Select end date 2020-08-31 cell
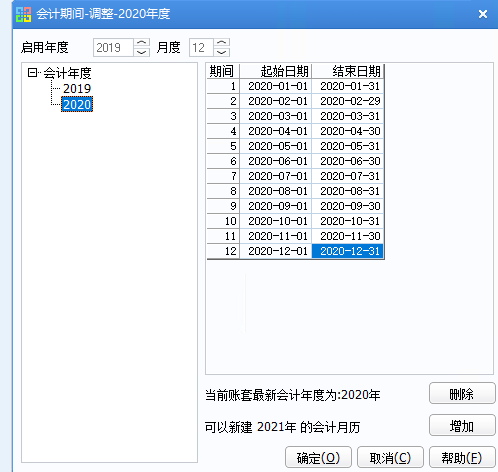 [348, 191]
